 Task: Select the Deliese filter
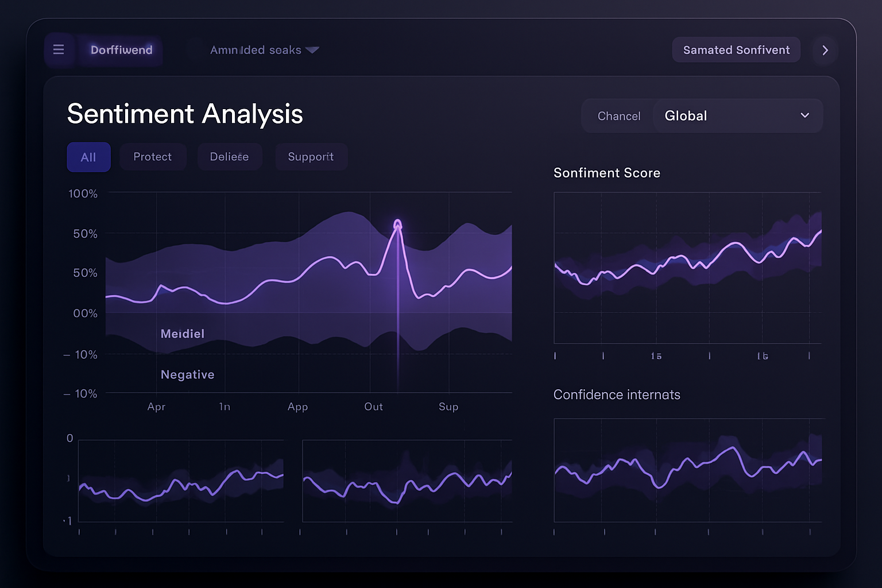tap(230, 157)
